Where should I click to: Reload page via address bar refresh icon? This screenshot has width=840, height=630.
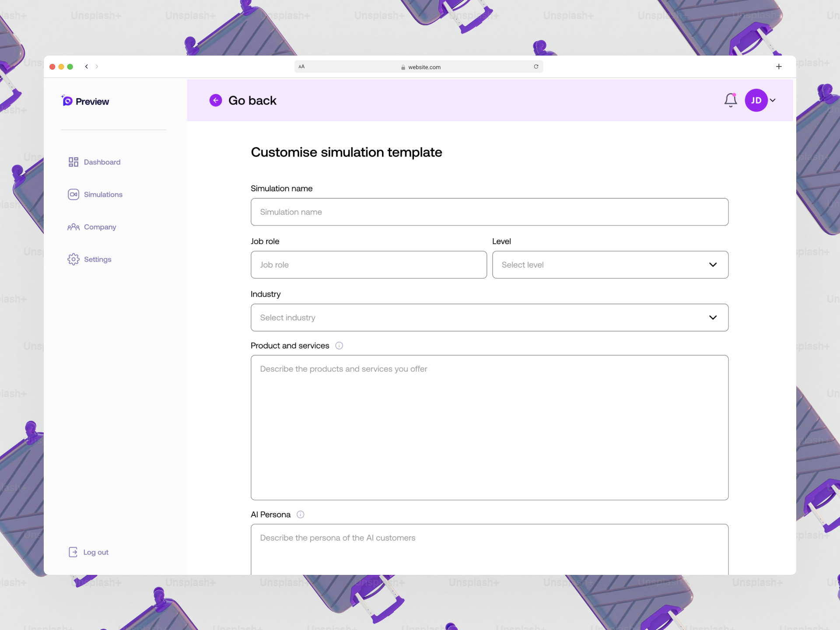coord(536,66)
